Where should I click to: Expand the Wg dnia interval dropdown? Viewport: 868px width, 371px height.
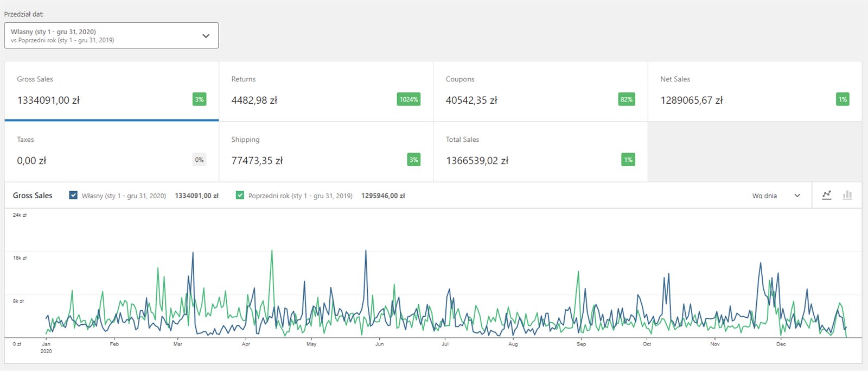point(776,196)
